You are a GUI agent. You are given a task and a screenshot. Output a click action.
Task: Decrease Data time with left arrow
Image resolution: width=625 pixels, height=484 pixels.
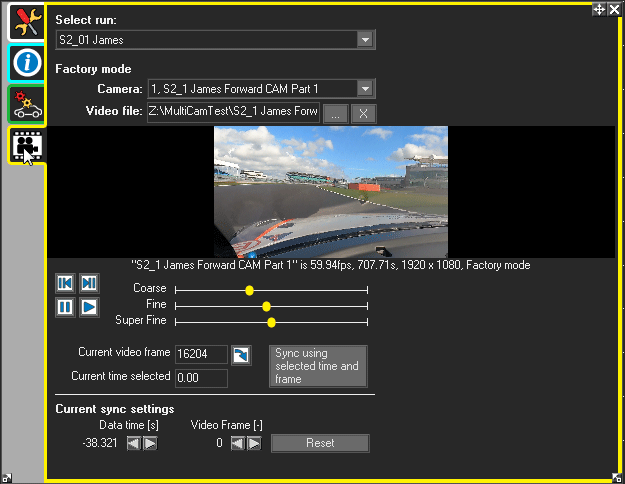[133, 443]
